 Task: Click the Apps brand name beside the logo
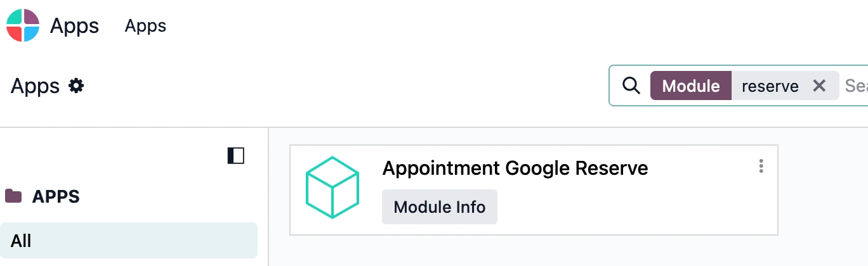click(x=74, y=26)
